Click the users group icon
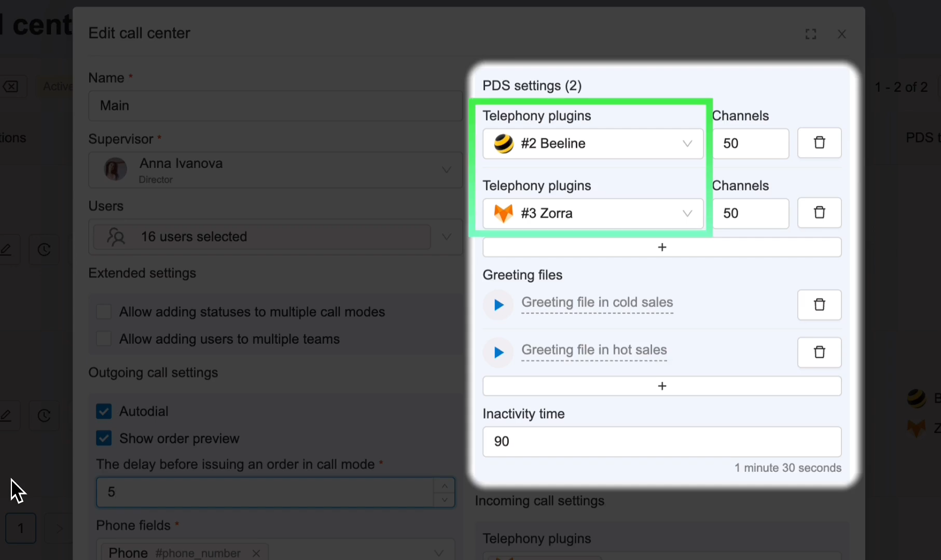The image size is (941, 560). point(116,237)
